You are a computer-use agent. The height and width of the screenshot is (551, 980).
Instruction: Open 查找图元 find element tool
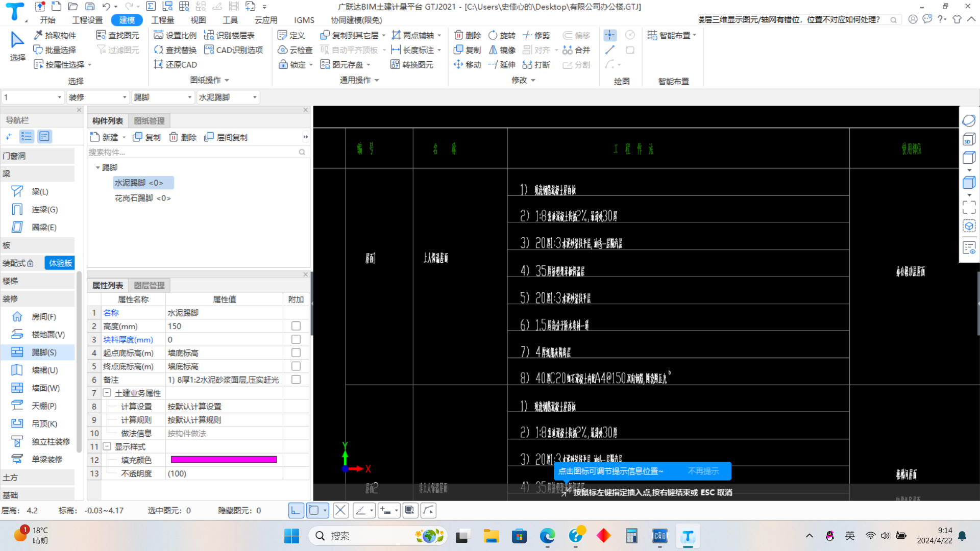[x=118, y=35]
